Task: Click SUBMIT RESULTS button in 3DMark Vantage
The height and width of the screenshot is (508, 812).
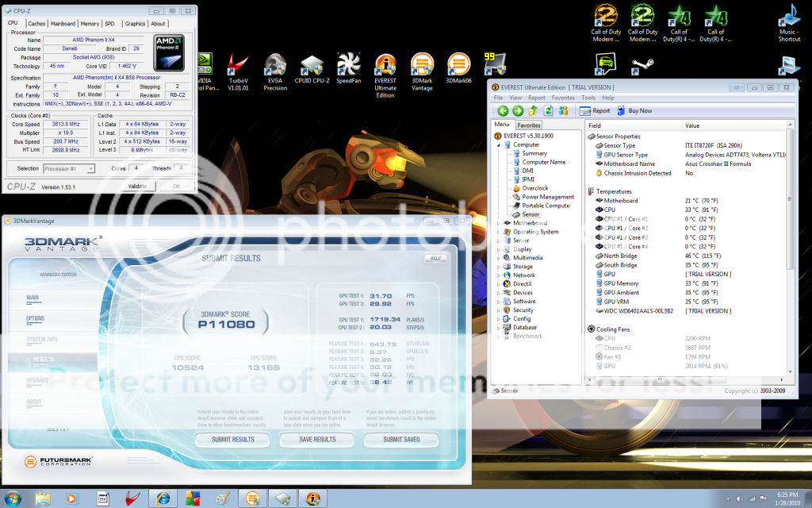Action: tap(232, 439)
